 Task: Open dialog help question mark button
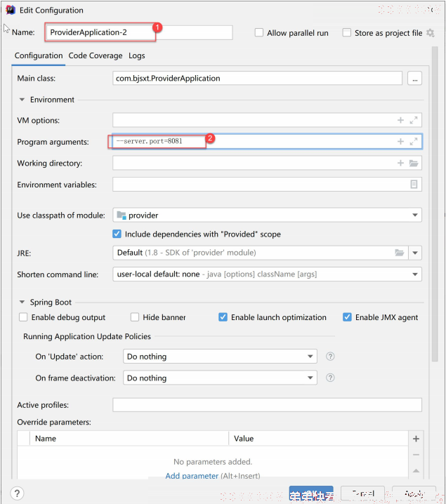coord(17,493)
